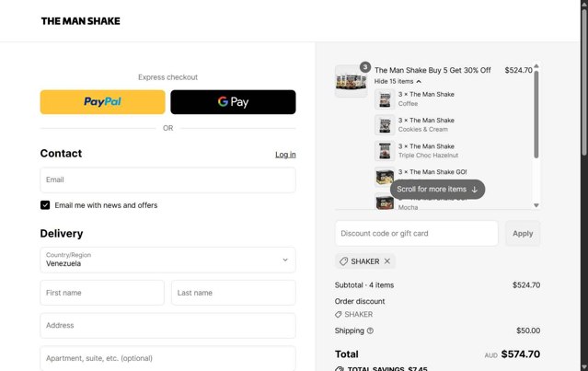Click the First name field
The image size is (588, 371).
coord(102,293)
